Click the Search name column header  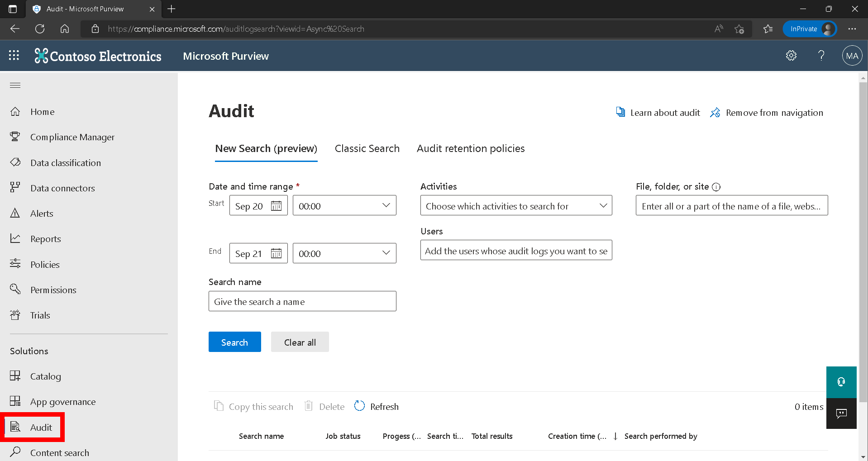[x=261, y=436]
